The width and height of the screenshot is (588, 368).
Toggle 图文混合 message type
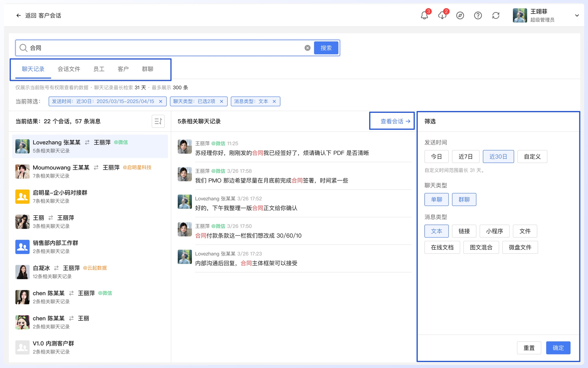point(481,247)
